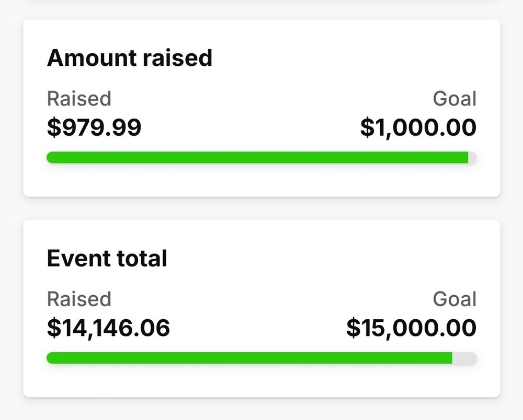Select the $979.99 raised amount
This screenshot has height=420, width=523.
coord(94,126)
